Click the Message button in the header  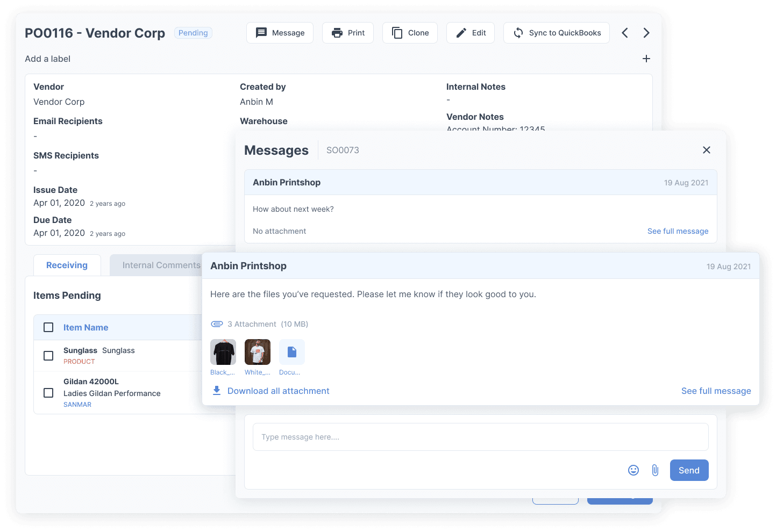(280, 33)
